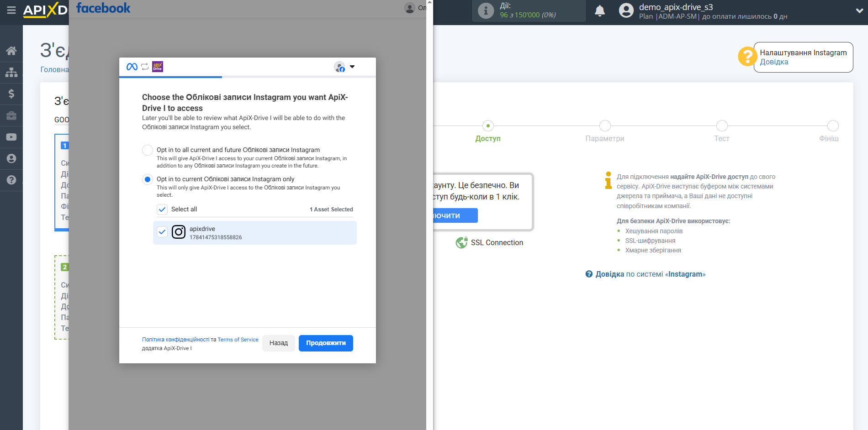This screenshot has height=430, width=868.
Task: Open Facebook profile switcher dropdown in dialog
Action: click(344, 67)
